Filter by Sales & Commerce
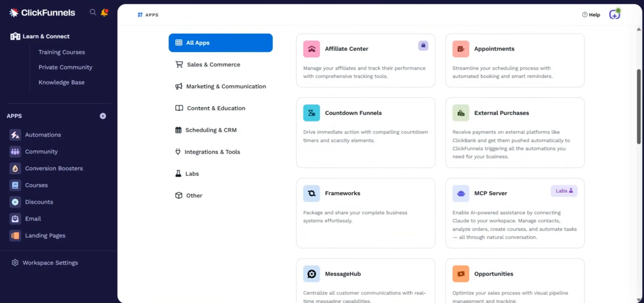 pos(221,64)
